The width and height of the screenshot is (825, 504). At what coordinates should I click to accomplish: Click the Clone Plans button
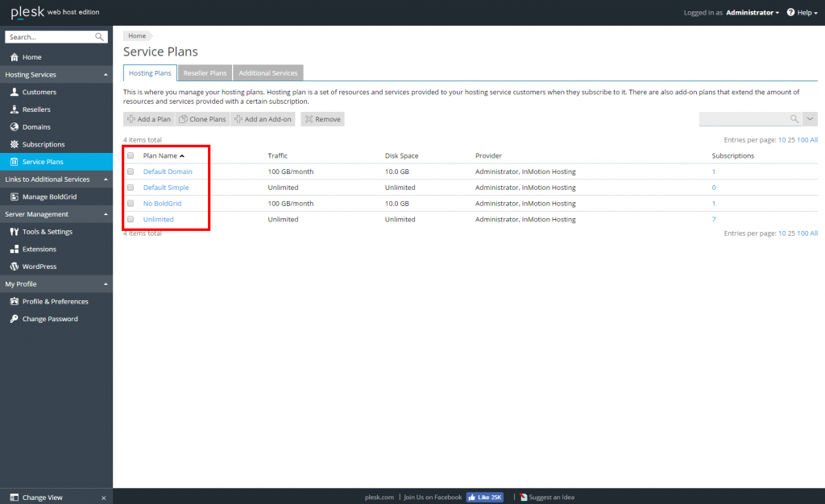click(x=202, y=119)
